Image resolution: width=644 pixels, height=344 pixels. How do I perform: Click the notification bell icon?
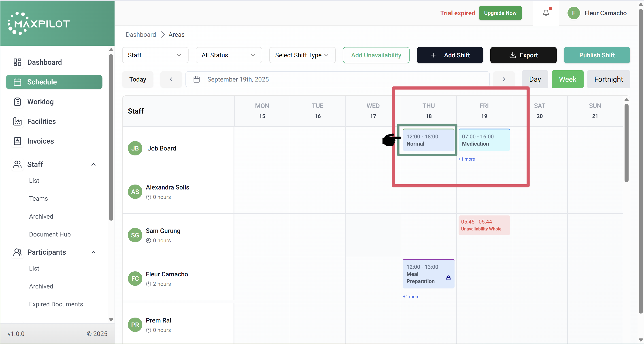coord(546,13)
